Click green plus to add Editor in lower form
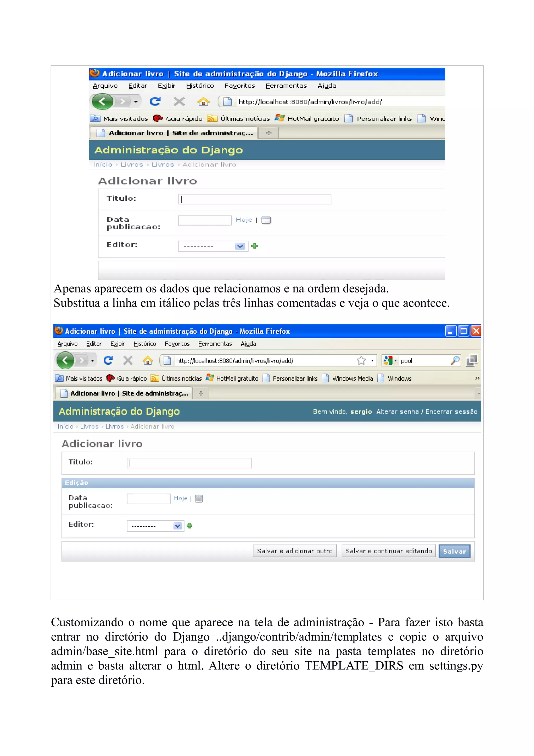The height and width of the screenshot is (756, 534). [x=190, y=526]
